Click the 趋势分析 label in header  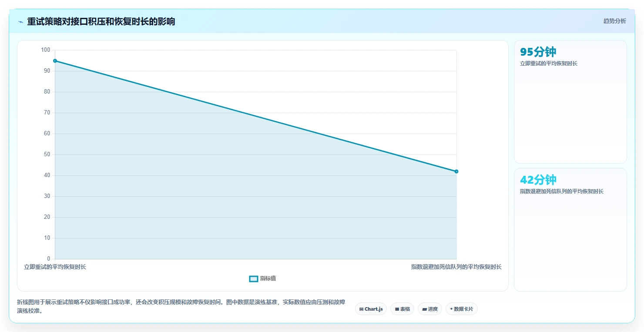[x=614, y=21]
